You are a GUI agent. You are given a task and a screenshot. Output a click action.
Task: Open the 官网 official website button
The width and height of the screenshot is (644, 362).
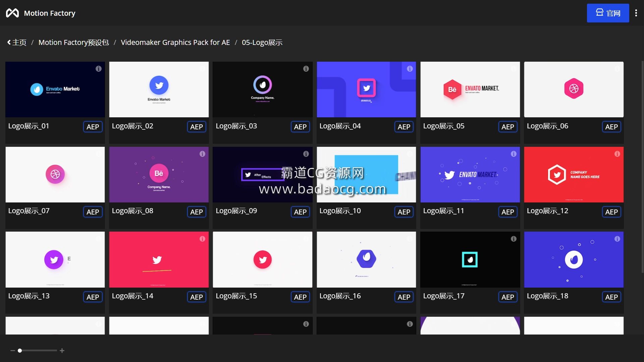pyautogui.click(x=608, y=13)
